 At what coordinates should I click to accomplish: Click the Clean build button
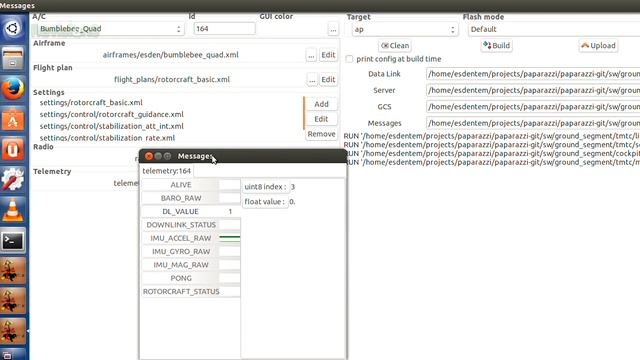coord(395,46)
